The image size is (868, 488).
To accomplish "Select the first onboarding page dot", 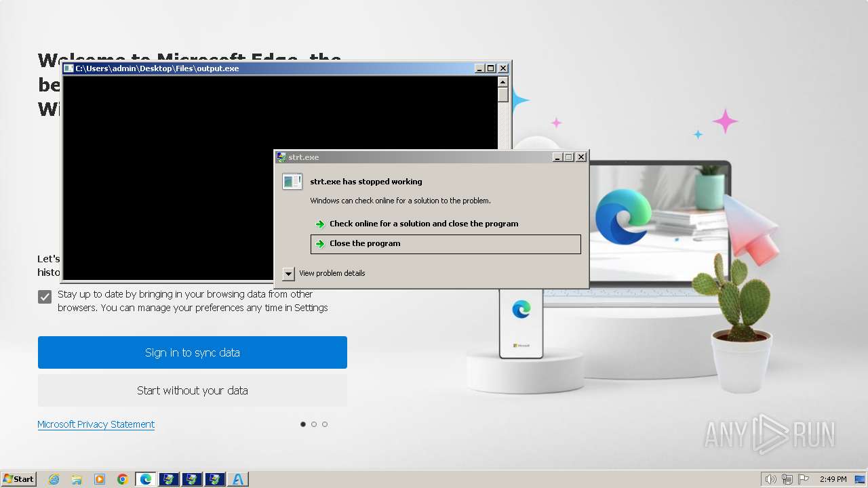I will (303, 424).
